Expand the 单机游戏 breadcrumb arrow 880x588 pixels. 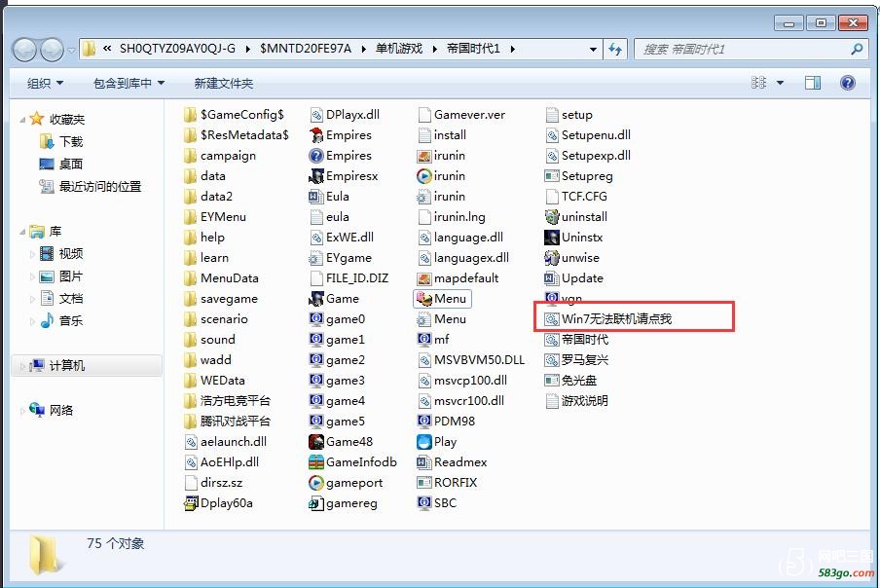point(434,50)
